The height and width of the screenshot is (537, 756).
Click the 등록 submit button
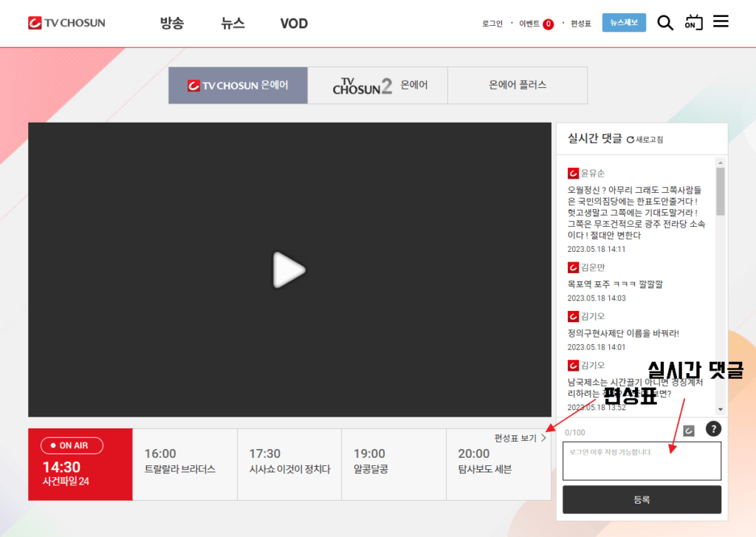click(x=642, y=499)
